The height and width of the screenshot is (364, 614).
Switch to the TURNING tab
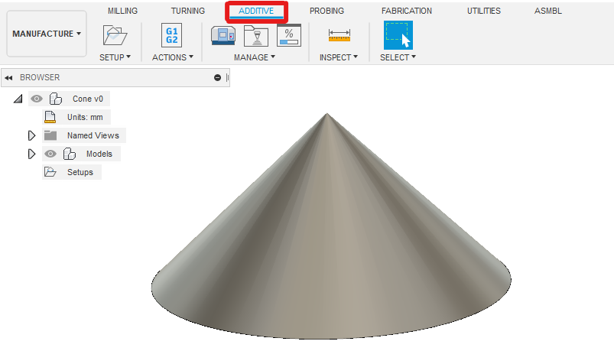coord(188,11)
